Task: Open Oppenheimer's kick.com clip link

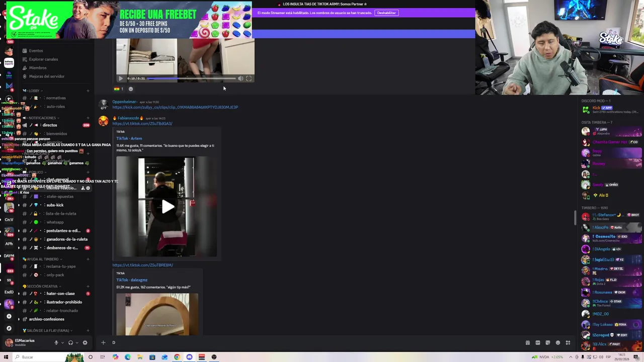Action: (175, 107)
